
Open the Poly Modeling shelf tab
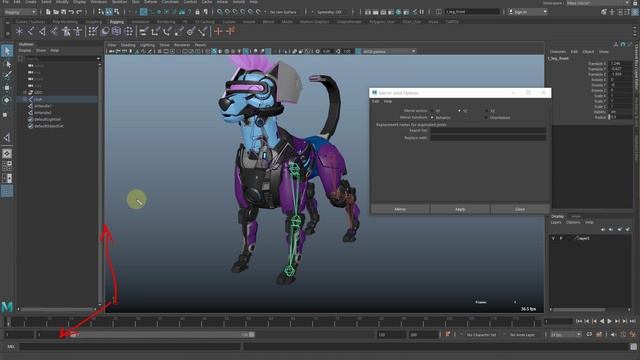pos(65,22)
